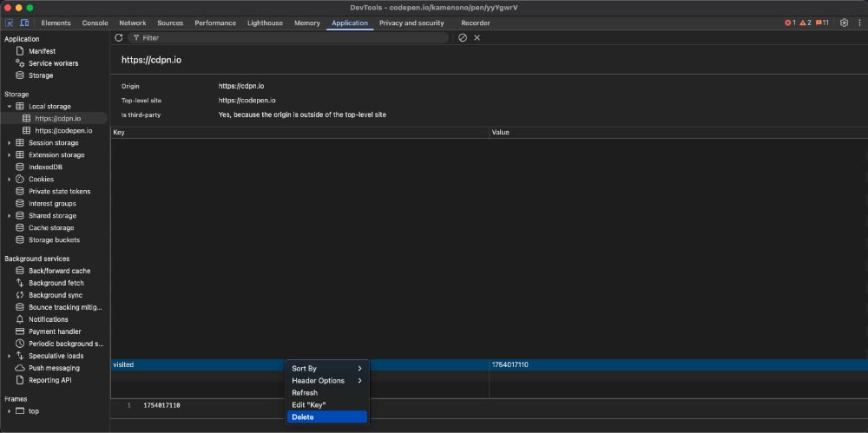Screen dimensions: 868x433
Task: Switch to the Elements tab
Action: [56, 23]
